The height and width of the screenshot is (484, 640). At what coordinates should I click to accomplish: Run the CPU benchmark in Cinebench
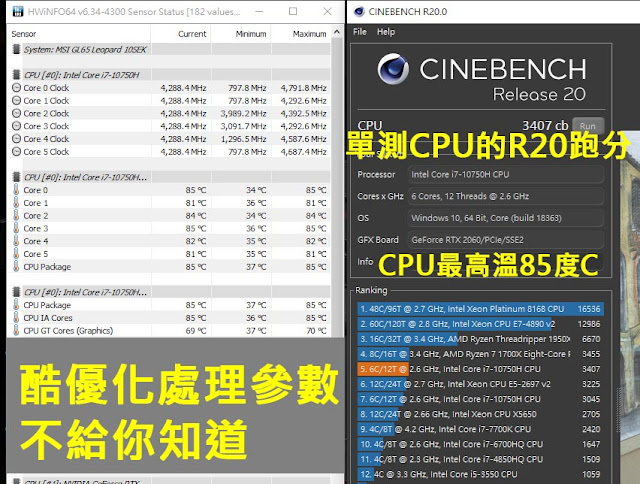click(588, 126)
